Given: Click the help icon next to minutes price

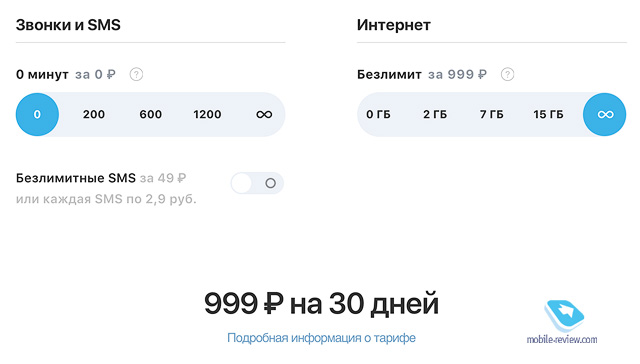Looking at the screenshot, I should tap(136, 75).
